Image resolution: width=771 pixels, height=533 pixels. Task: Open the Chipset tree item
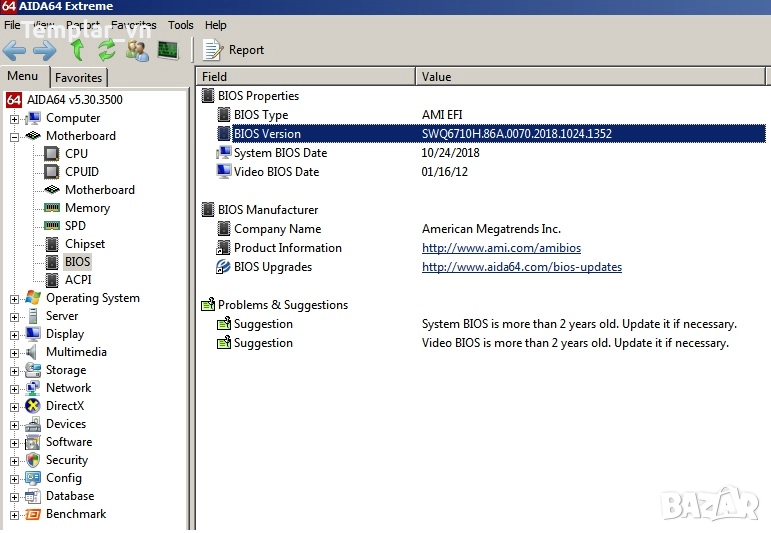tap(84, 244)
